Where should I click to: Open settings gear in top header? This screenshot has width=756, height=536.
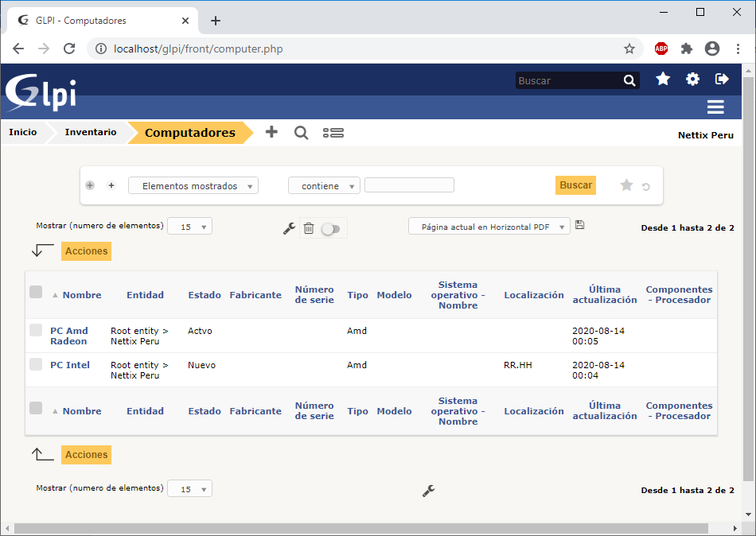[693, 79]
